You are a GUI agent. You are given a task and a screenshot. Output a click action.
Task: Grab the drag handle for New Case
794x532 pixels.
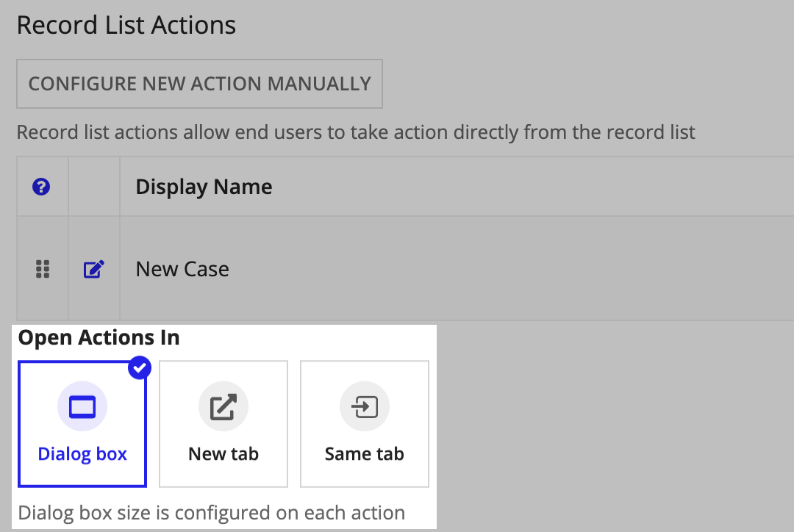tap(43, 269)
